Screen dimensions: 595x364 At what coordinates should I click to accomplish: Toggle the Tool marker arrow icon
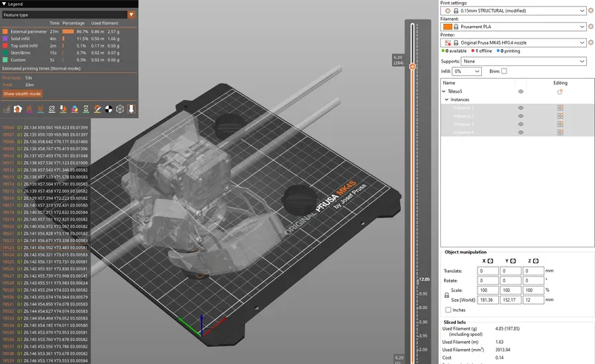[x=132, y=109]
